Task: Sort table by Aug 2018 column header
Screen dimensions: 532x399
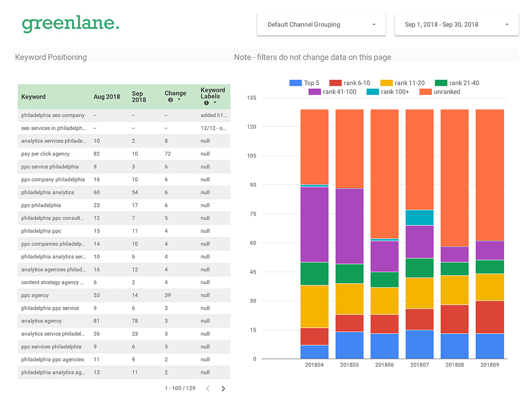Action: point(107,97)
